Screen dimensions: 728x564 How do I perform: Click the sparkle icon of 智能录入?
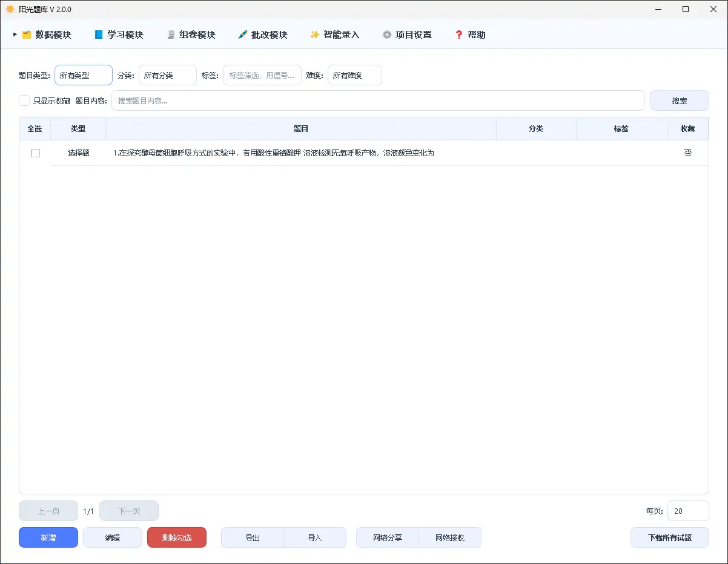tap(315, 35)
